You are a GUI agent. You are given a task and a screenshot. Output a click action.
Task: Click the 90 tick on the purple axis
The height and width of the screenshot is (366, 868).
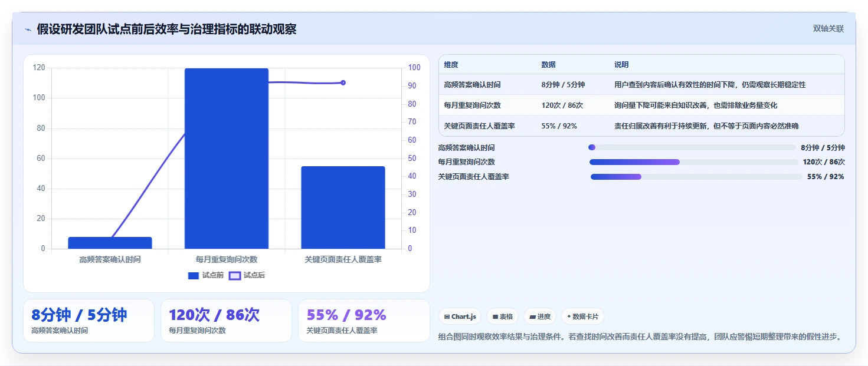click(x=412, y=86)
